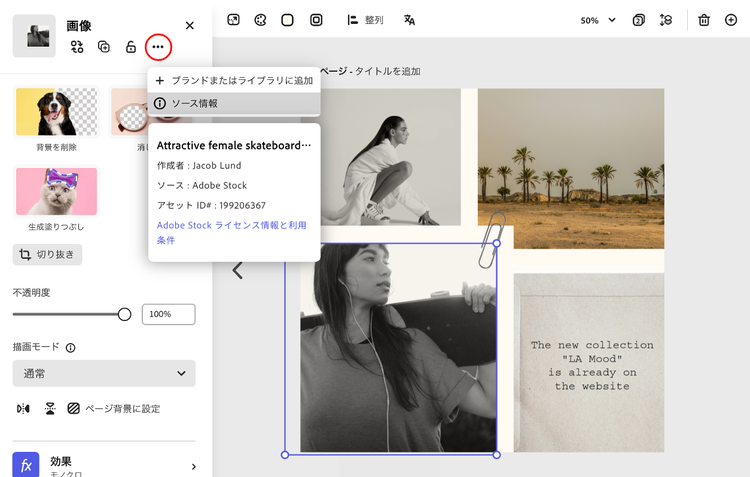Open the 50% zoom level dropdown
The height and width of the screenshot is (477, 750).
pyautogui.click(x=597, y=20)
